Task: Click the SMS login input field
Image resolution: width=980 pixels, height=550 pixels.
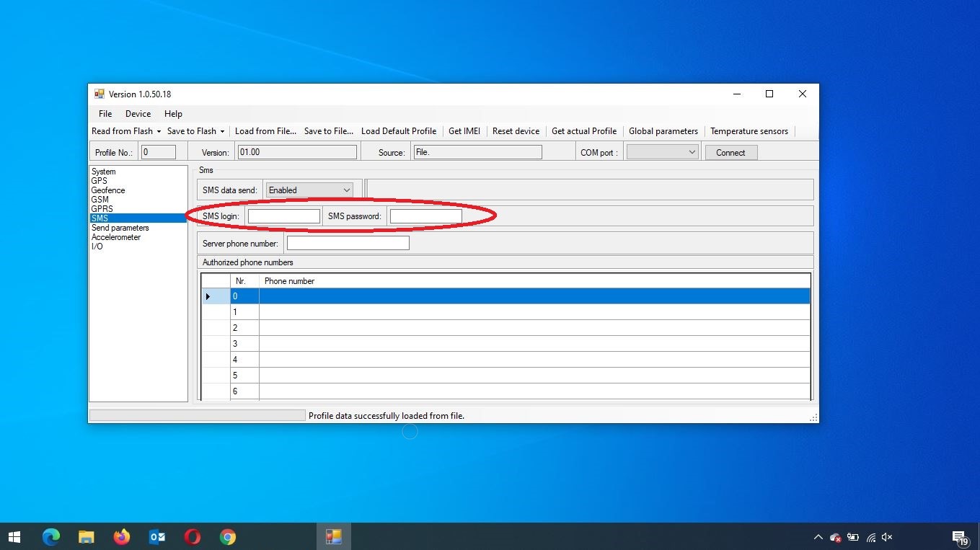Action: pyautogui.click(x=284, y=216)
